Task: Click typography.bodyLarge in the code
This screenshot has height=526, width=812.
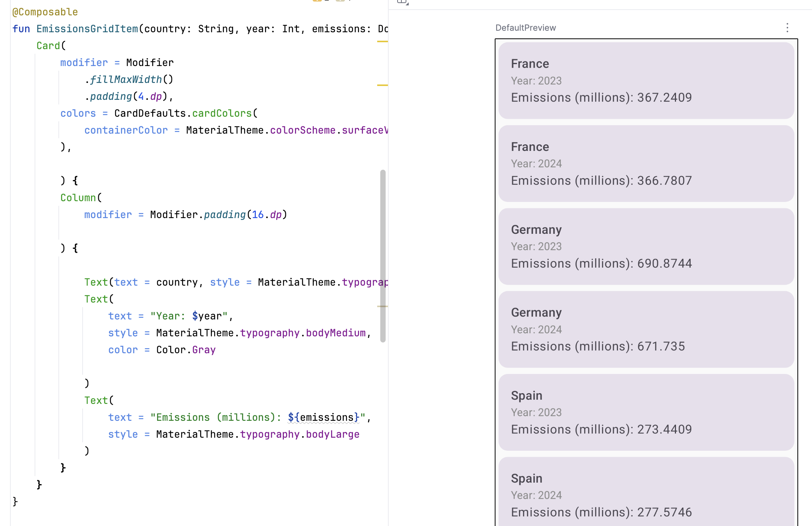Action: [x=300, y=434]
